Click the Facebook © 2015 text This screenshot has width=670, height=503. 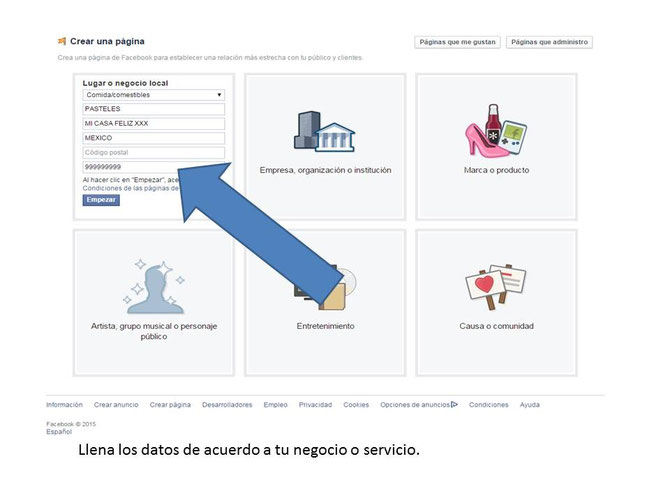(x=71, y=424)
